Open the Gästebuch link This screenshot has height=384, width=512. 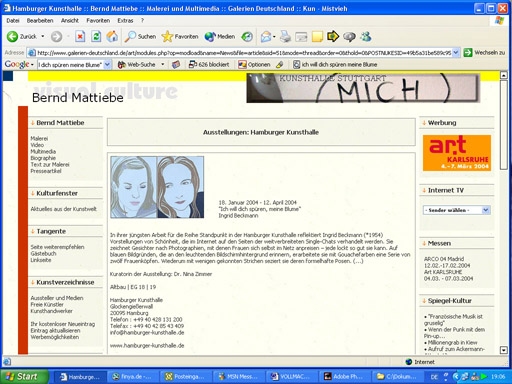(x=44, y=253)
